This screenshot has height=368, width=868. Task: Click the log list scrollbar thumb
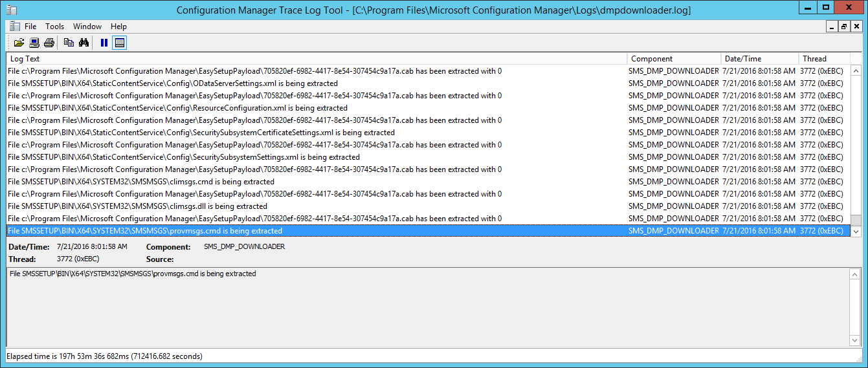tap(856, 220)
